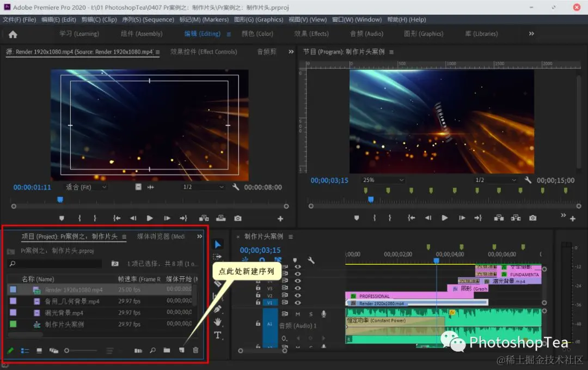Solo audio track A1 with S button
The width and height of the screenshot is (588, 370).
pos(311,314)
